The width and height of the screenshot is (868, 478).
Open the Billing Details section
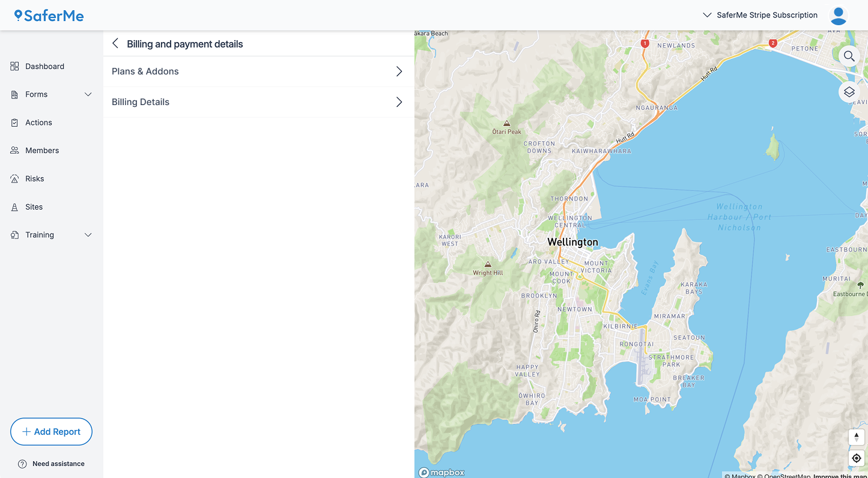click(x=258, y=102)
